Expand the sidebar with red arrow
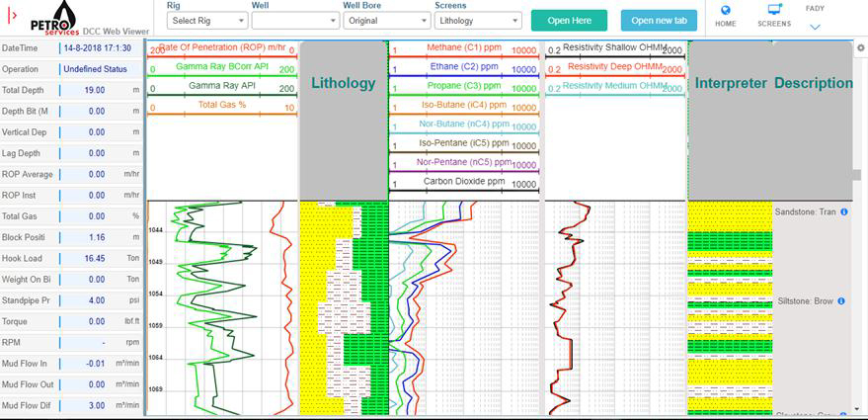The width and height of the screenshot is (868, 420). click(12, 16)
